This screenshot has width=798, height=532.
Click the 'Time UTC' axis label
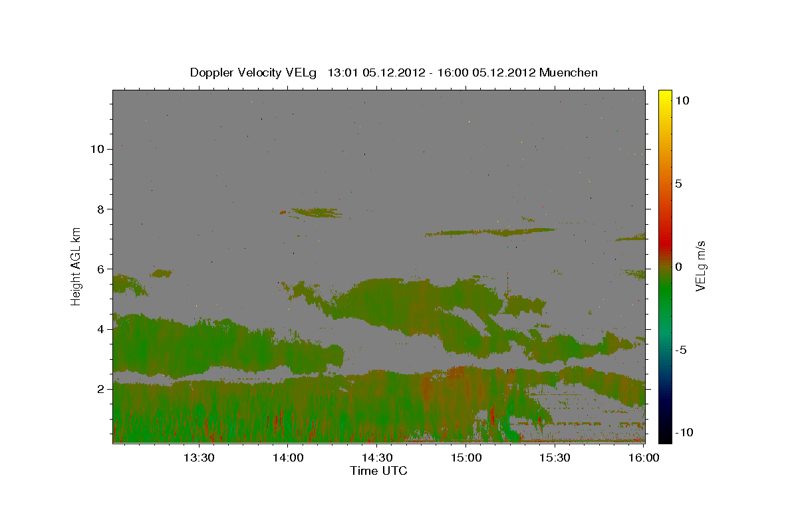378,471
